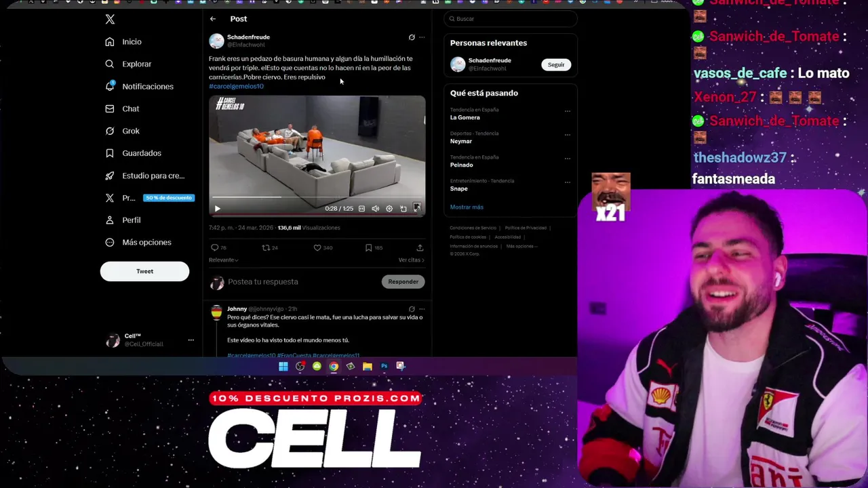This screenshot has height=488, width=868.
Task: Open Photoshop from taskbar
Action: pyautogui.click(x=384, y=367)
